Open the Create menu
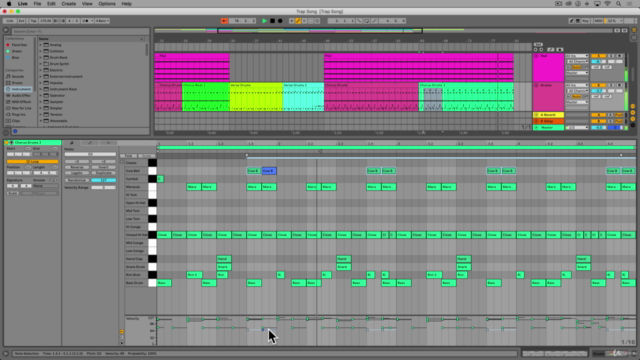This screenshot has width=640, height=360. 69,4
